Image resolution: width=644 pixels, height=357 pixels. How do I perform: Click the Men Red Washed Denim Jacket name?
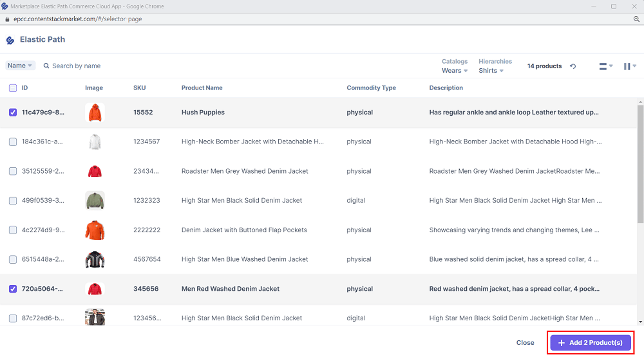(230, 289)
